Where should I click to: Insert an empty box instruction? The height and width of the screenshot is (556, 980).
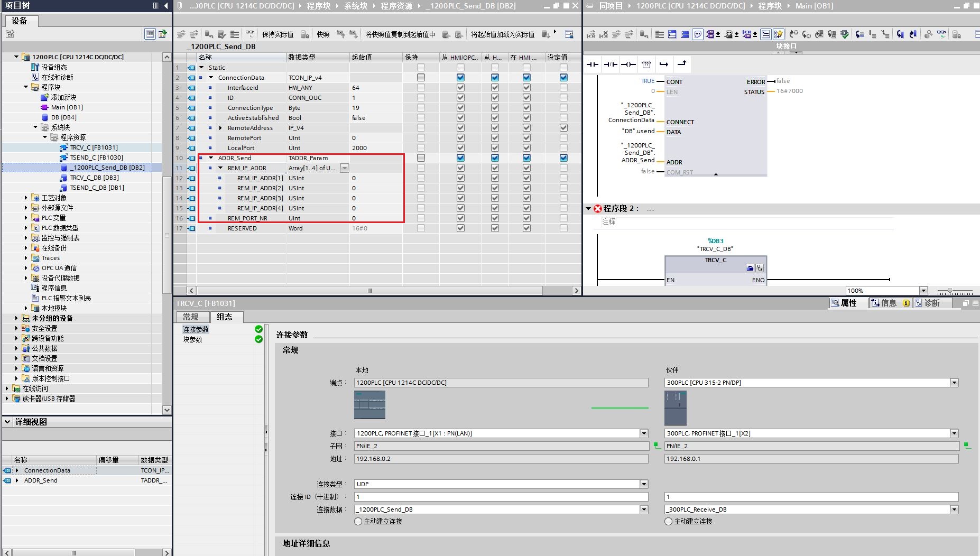pyautogui.click(x=646, y=64)
